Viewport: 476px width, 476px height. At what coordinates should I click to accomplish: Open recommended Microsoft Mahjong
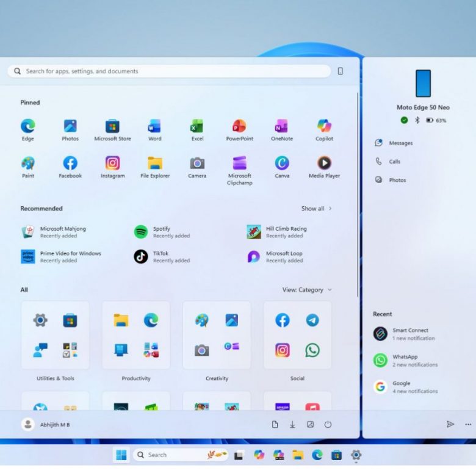54,232
